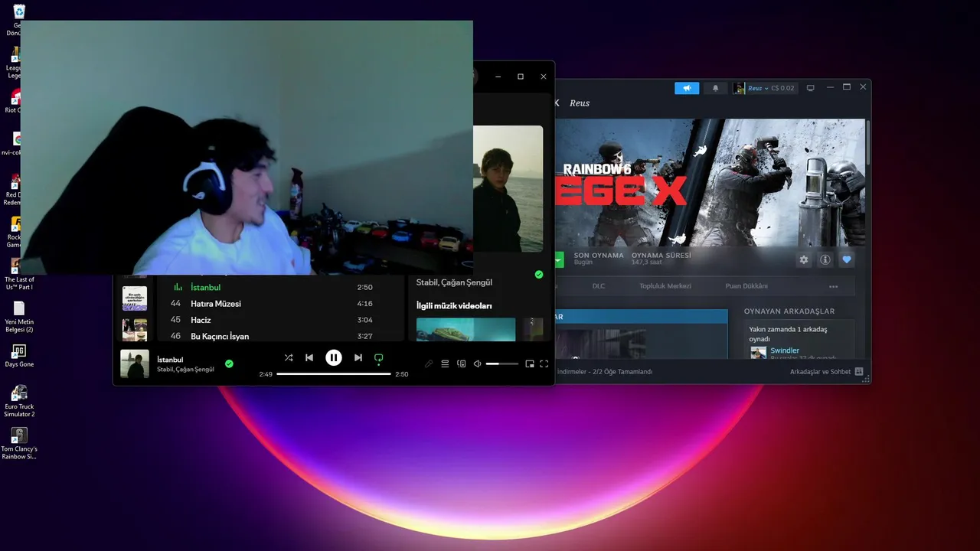The width and height of the screenshot is (980, 551).
Task: Open game settings gear in Steam
Action: [804, 259]
